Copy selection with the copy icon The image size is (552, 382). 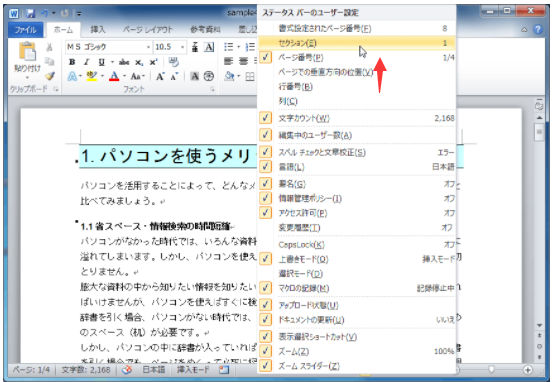tap(49, 61)
